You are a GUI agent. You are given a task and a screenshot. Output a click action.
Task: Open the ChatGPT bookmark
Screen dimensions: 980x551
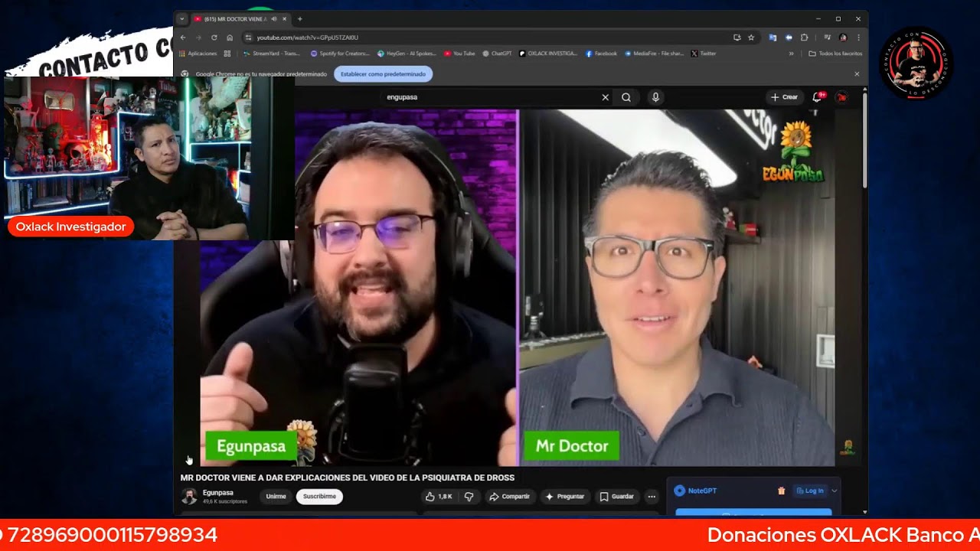pos(497,54)
